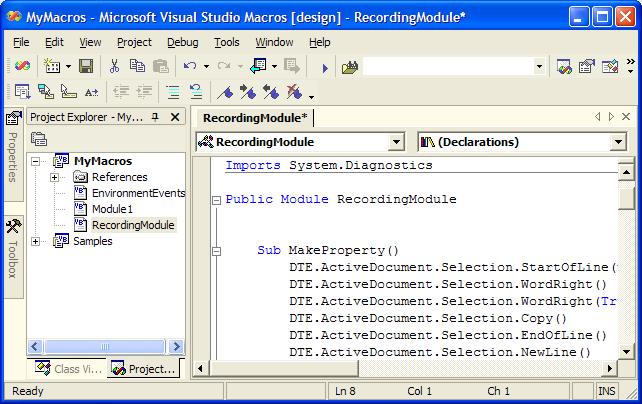Click the Undo arrow icon
Screen dimensions: 642x404
pos(190,66)
